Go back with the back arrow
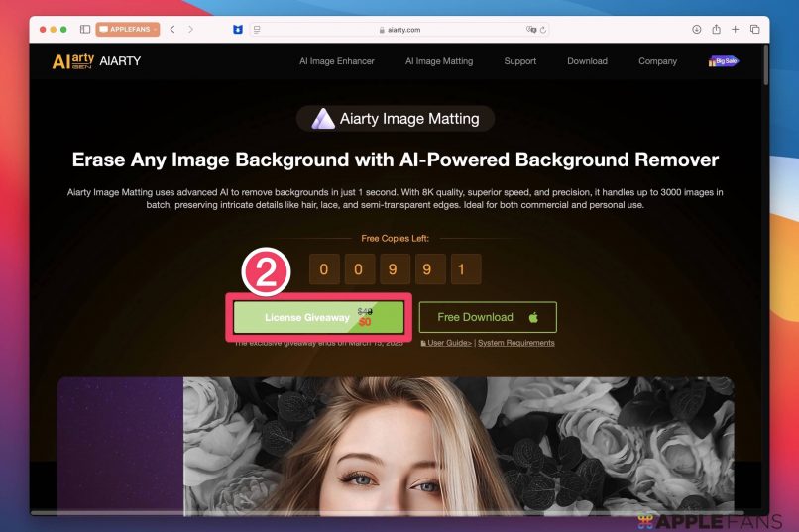Screen dimensions: 799x532 click(172, 30)
